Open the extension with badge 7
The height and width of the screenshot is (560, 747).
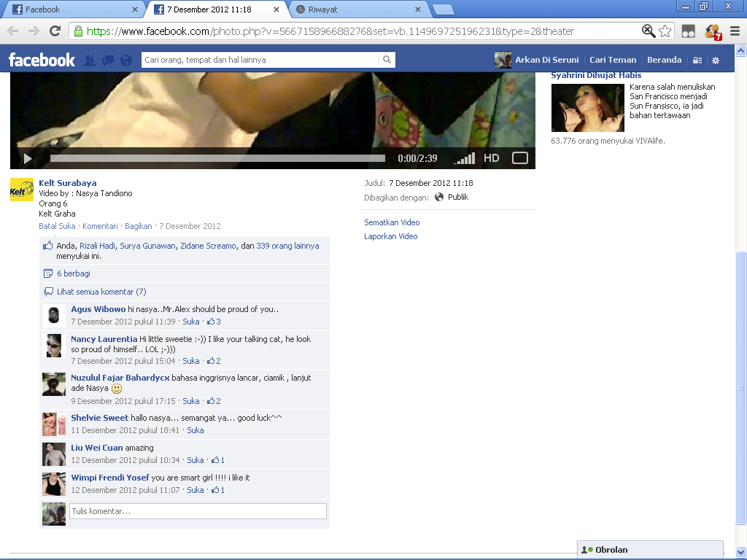pos(713,32)
